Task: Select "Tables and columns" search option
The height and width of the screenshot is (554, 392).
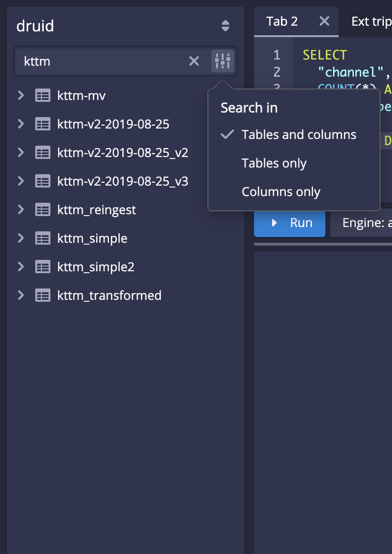Action: coord(298,135)
